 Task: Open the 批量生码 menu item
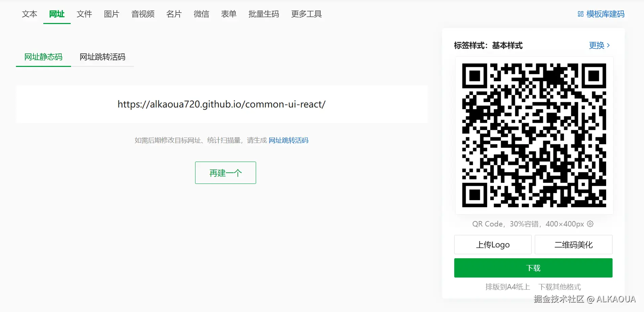tap(264, 14)
